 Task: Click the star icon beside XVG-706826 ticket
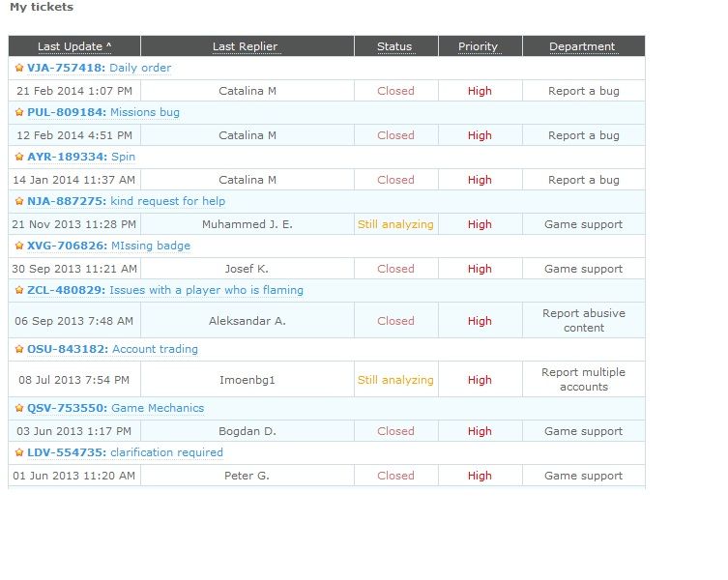click(x=19, y=246)
